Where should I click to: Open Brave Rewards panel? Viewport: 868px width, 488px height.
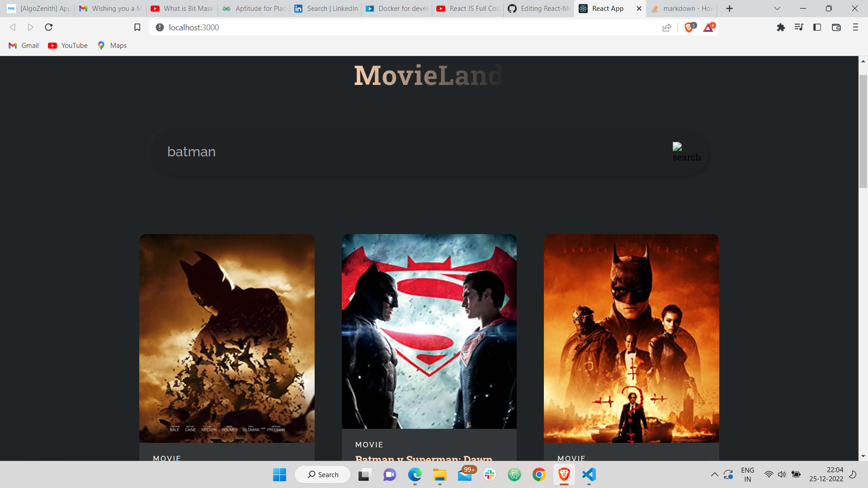(708, 27)
